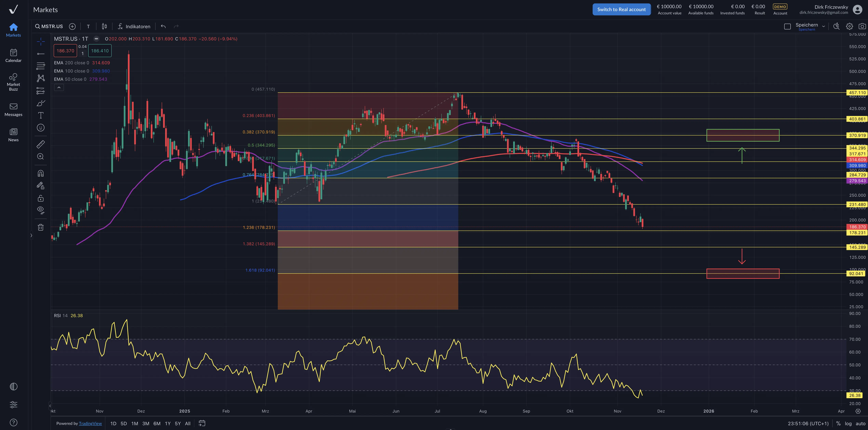
Task: Toggle the dark/light contrast theme icon
Action: [14, 387]
